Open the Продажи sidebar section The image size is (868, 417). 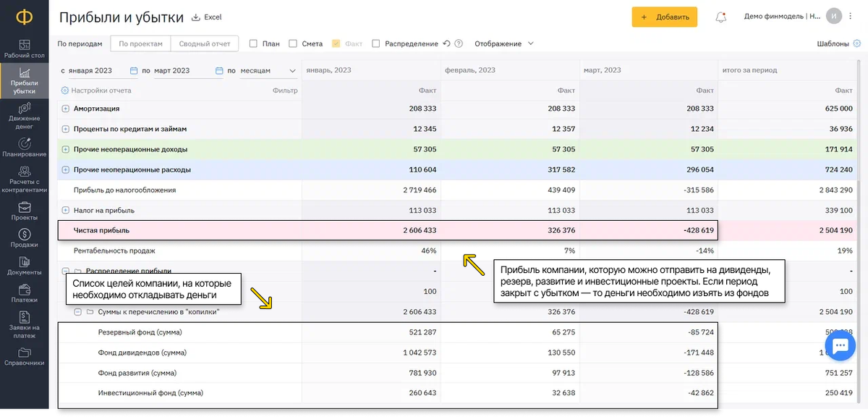pyautogui.click(x=25, y=239)
